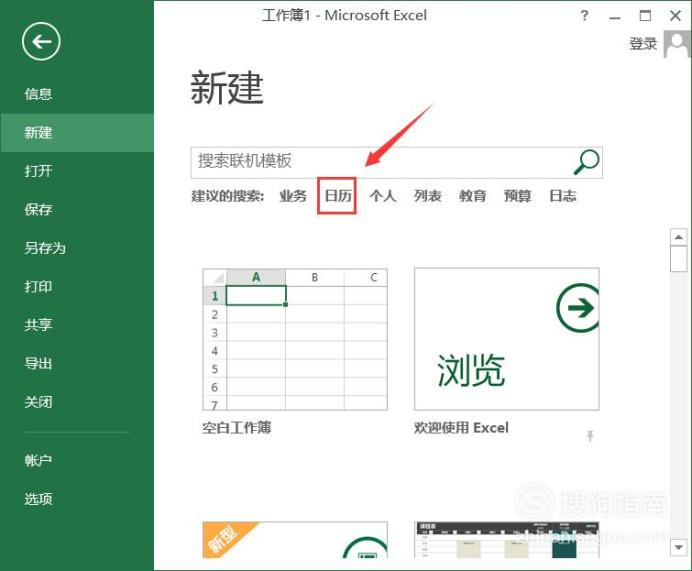Click 关闭 in the sidebar
Image resolution: width=692 pixels, height=571 pixels.
[38, 402]
